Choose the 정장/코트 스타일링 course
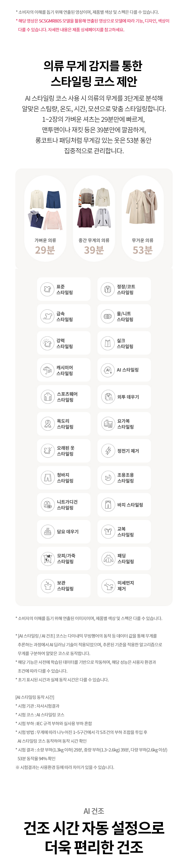This screenshot has width=188, height=868. [124, 290]
